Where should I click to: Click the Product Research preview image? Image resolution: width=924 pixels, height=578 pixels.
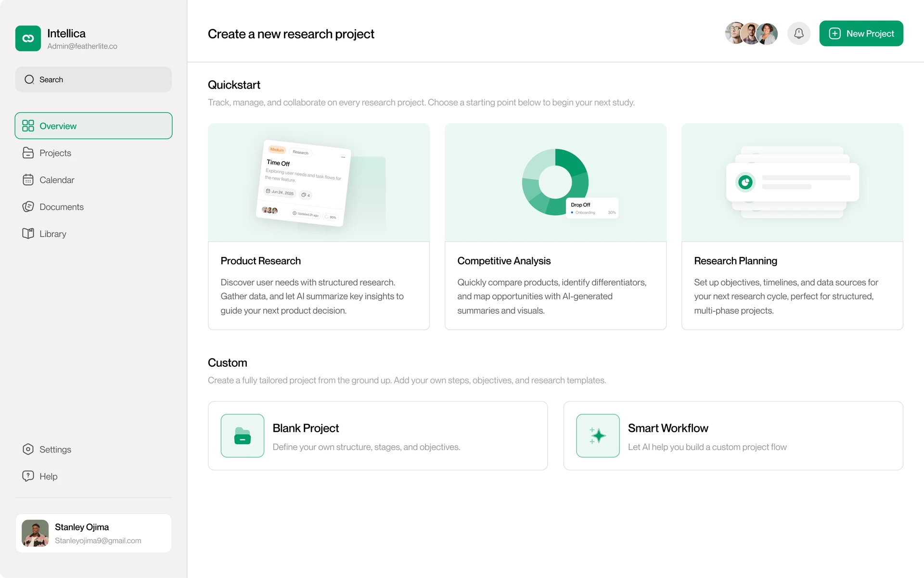click(x=319, y=182)
